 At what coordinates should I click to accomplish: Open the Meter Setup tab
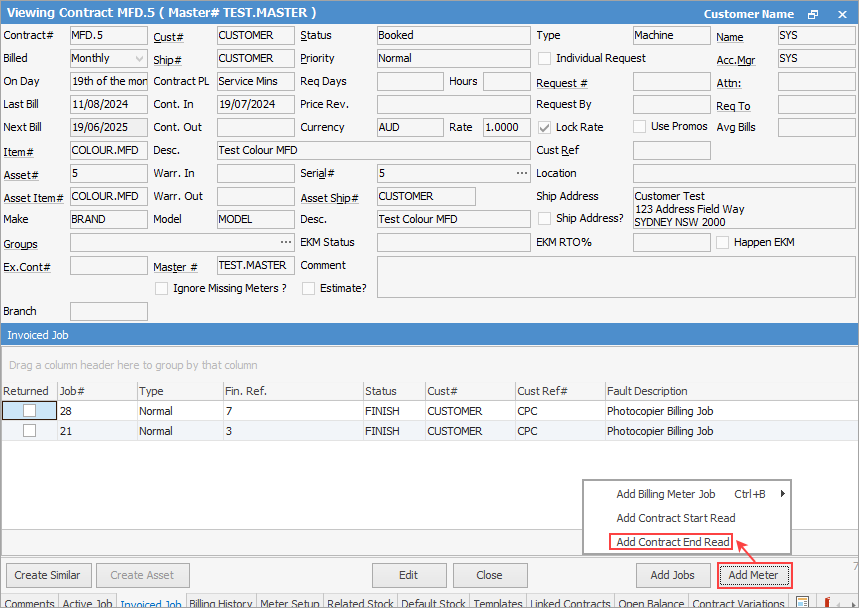tap(290, 603)
